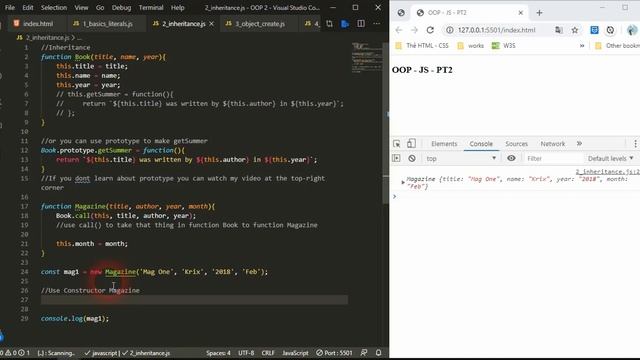Toggle the device toolbar in DevTools
This screenshot has width=640, height=360.
coord(411,143)
